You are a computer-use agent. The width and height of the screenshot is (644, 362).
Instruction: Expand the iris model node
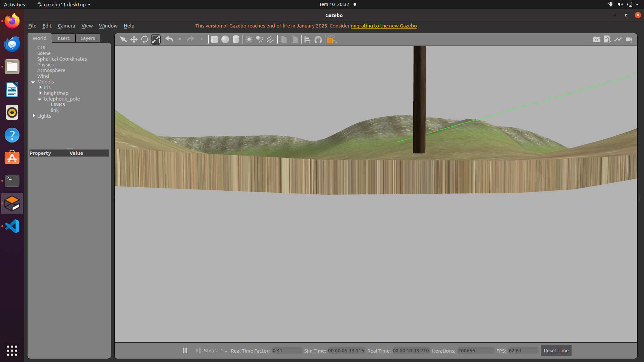click(40, 87)
